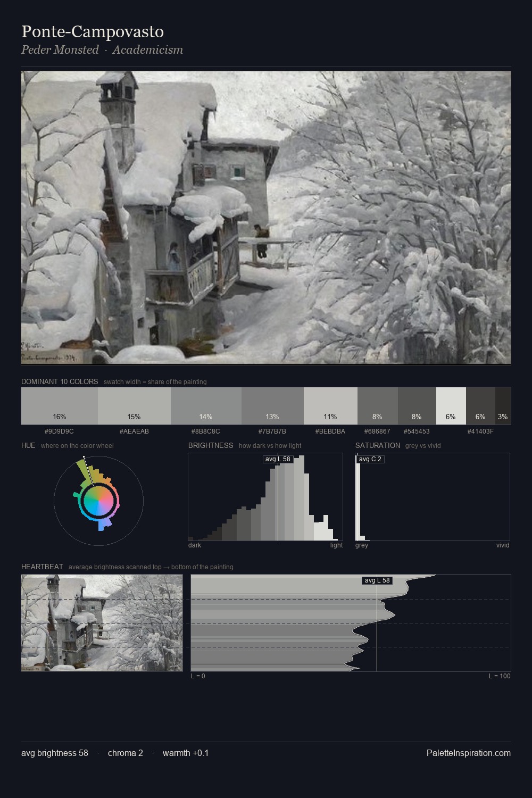Click the 'light' brightness axis label

tap(336, 545)
